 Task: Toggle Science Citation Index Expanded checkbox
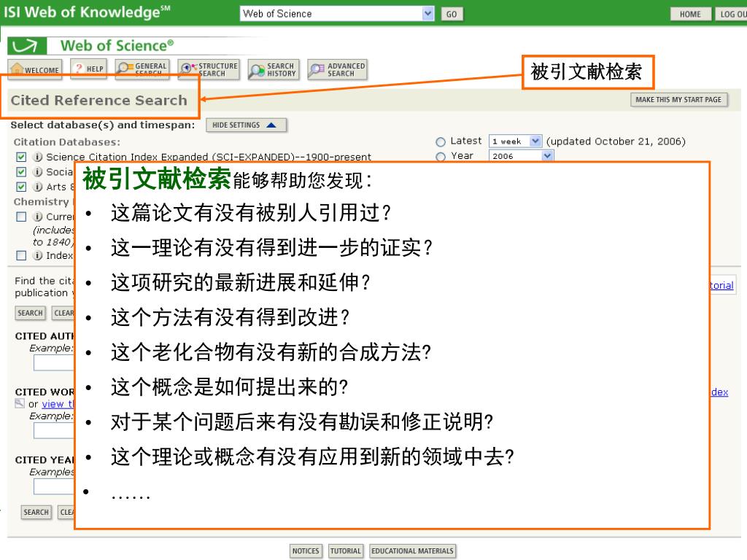(x=21, y=157)
